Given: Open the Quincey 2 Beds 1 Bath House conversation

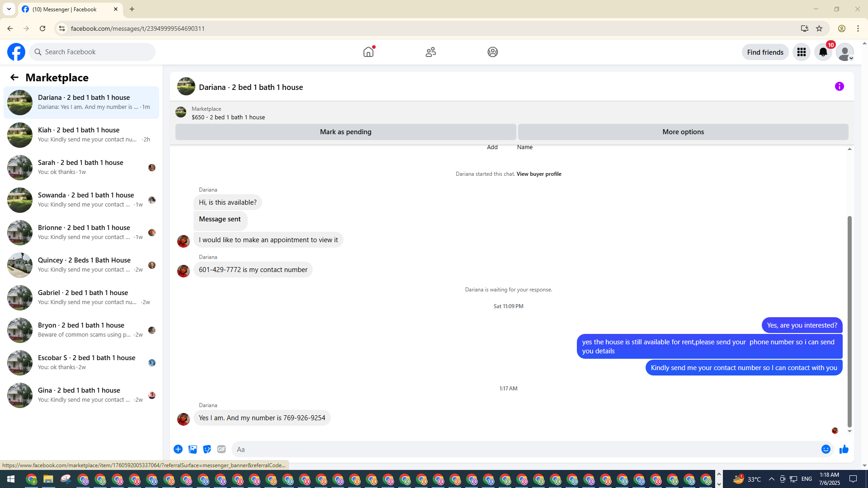Looking at the screenshot, I should click(81, 265).
